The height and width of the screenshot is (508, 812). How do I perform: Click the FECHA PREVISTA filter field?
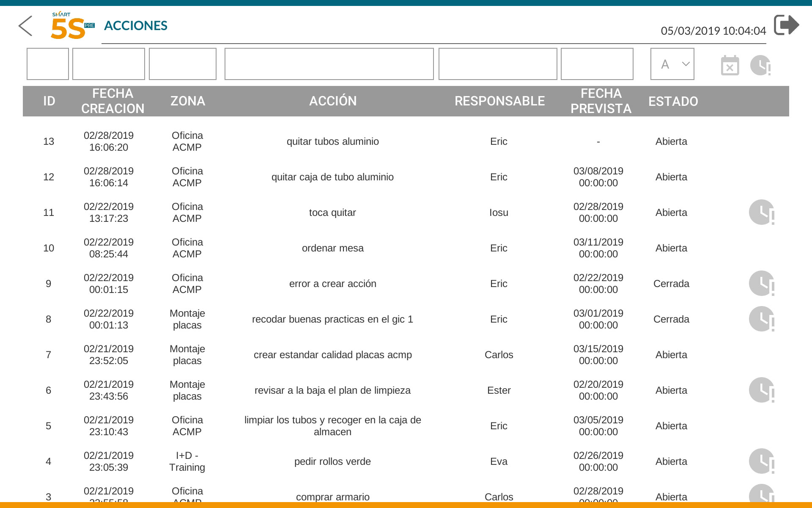click(597, 64)
